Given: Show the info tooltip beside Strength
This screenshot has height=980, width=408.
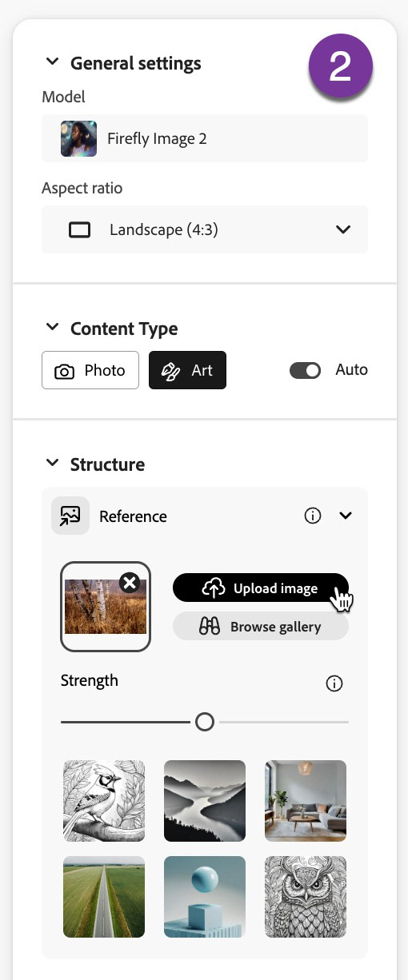Looking at the screenshot, I should pyautogui.click(x=334, y=683).
